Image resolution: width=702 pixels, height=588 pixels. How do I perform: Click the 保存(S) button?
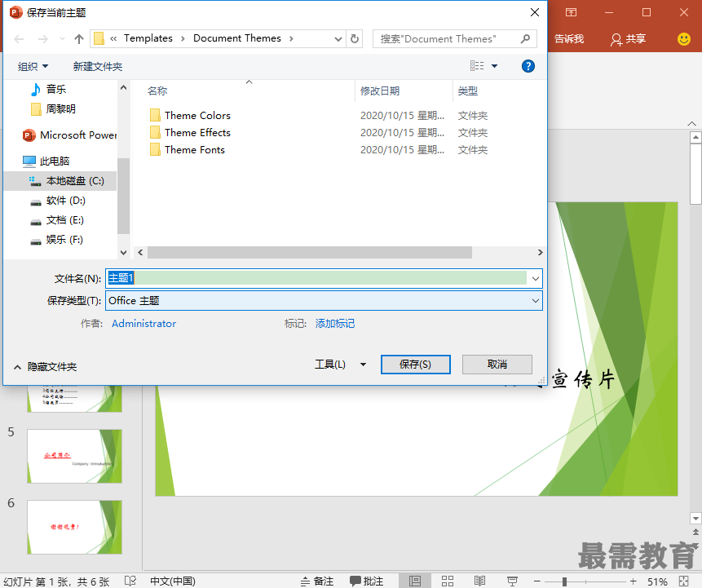pos(416,365)
